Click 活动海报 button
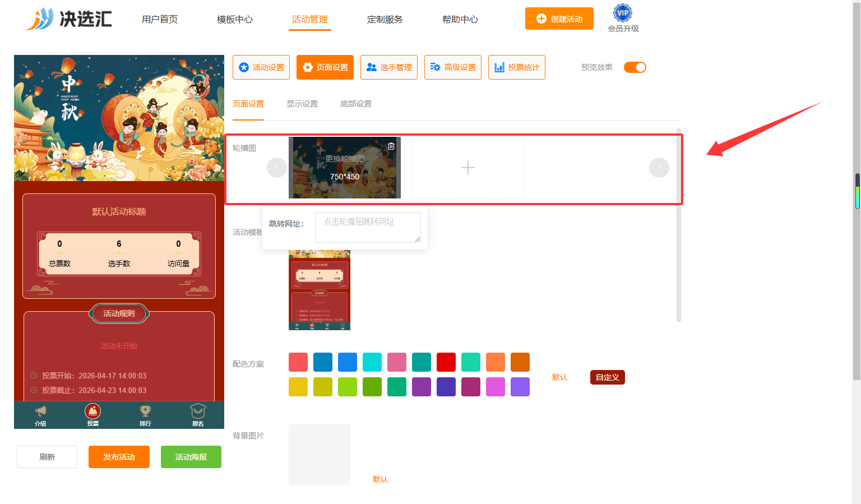 (x=191, y=457)
